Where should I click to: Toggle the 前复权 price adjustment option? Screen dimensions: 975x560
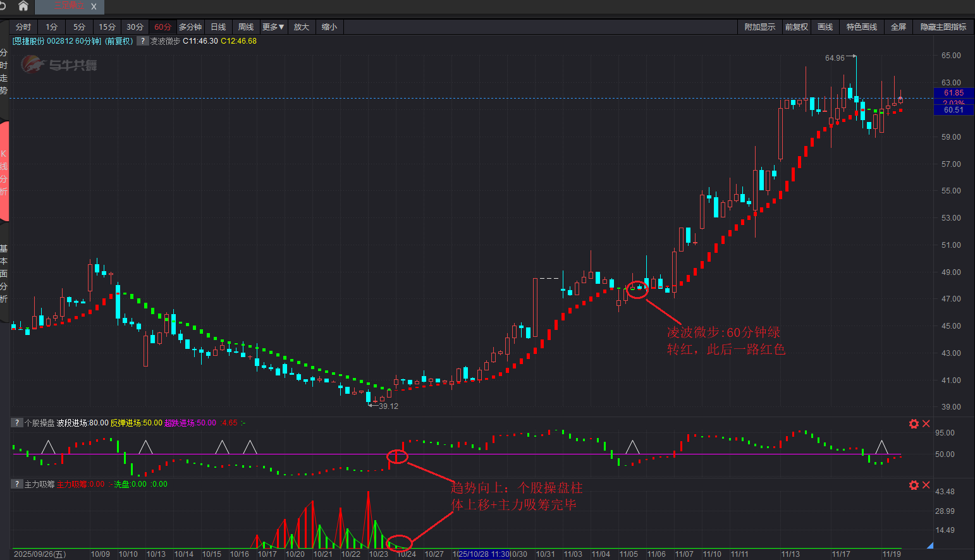[x=796, y=27]
